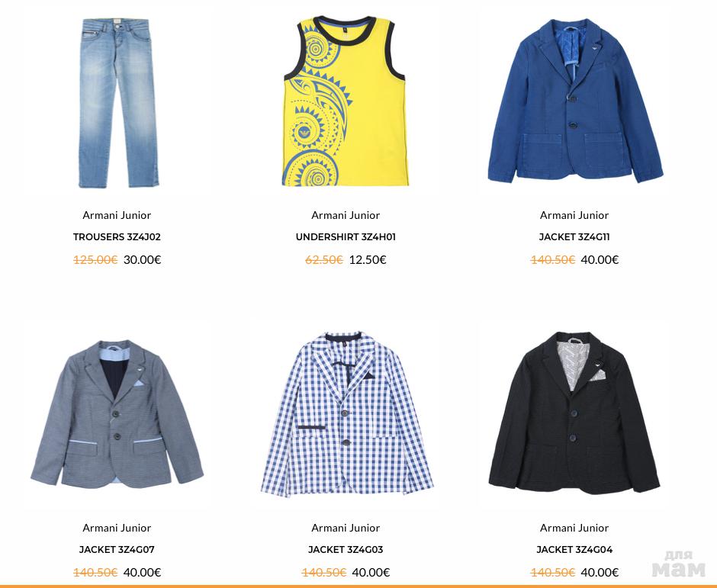Click the JACKET 3Z4G04 product title
The width and height of the screenshot is (717, 588).
574,549
